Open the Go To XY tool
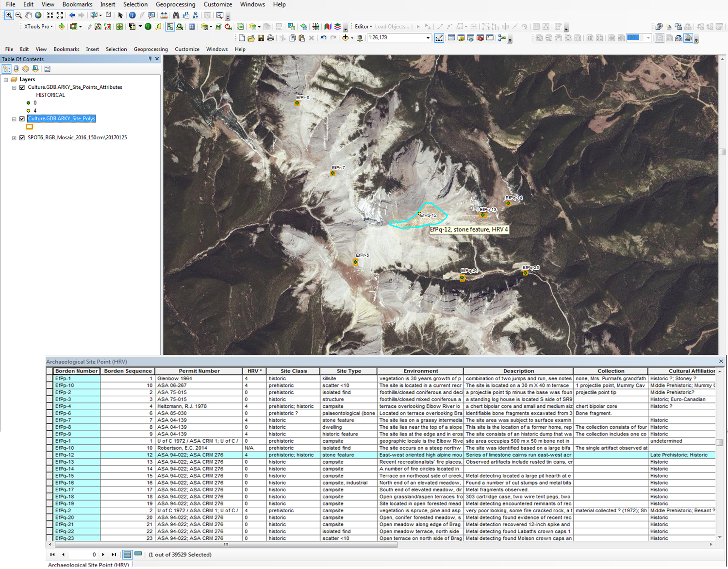Viewport: 728px width, 569px height. (x=195, y=16)
